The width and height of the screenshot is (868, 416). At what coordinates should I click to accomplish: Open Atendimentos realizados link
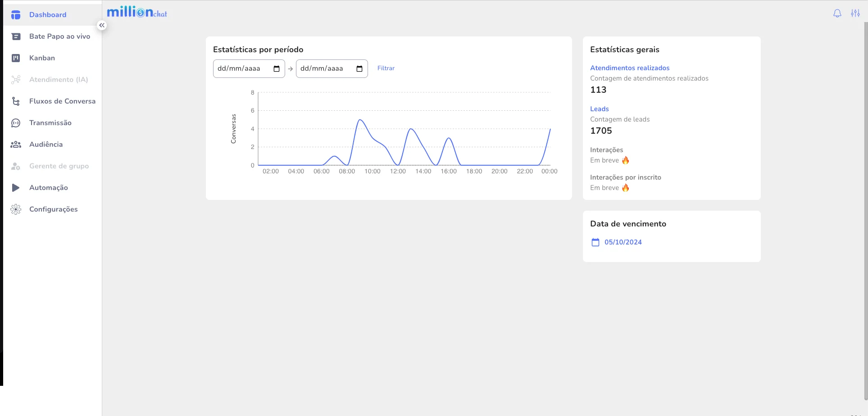(629, 68)
